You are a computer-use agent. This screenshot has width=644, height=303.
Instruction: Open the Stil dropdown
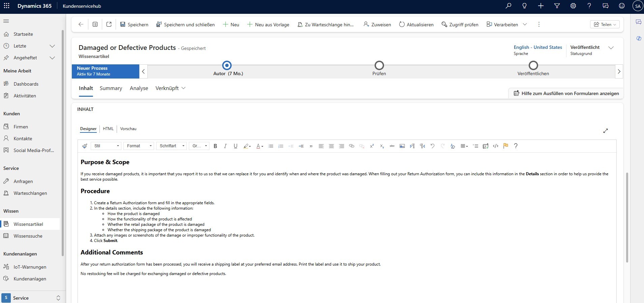pyautogui.click(x=106, y=146)
